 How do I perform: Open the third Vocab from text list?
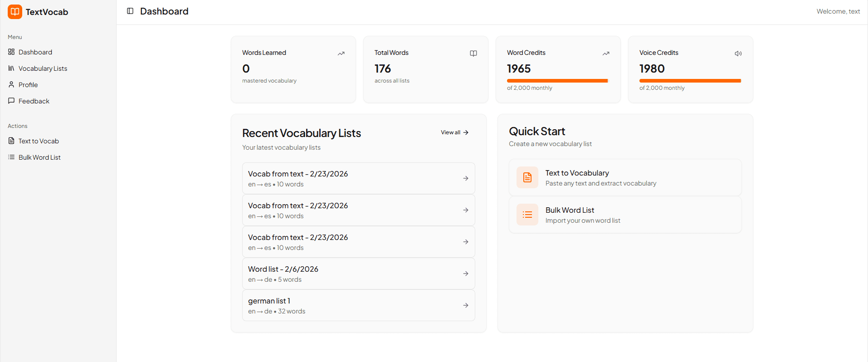coord(359,242)
